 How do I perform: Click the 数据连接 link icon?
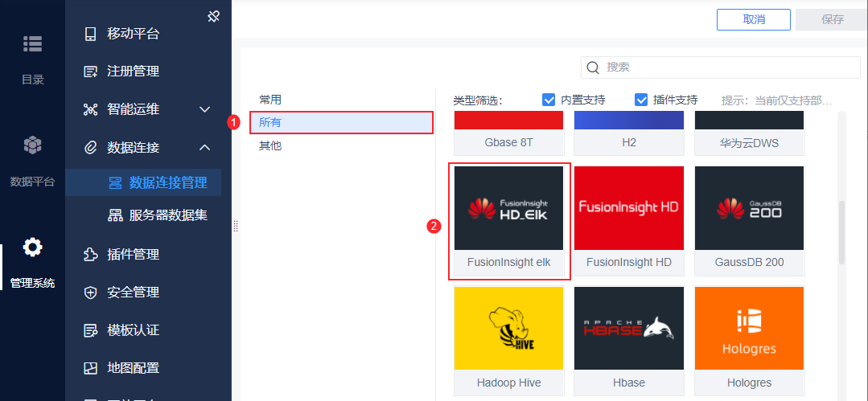pyautogui.click(x=90, y=148)
